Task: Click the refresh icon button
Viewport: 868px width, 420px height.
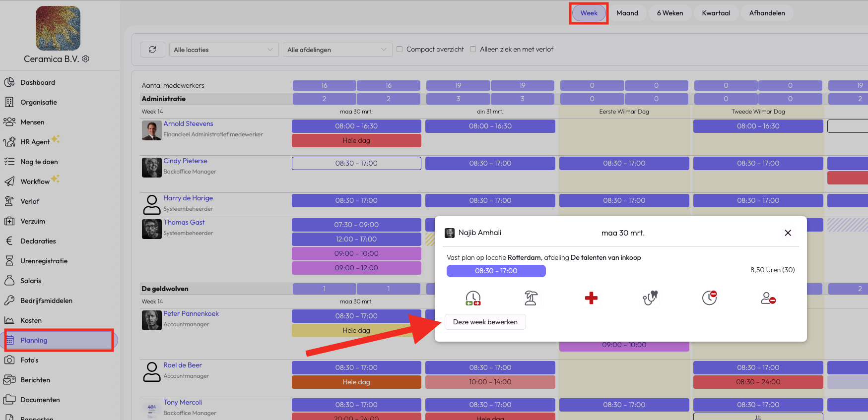Action: pos(152,50)
